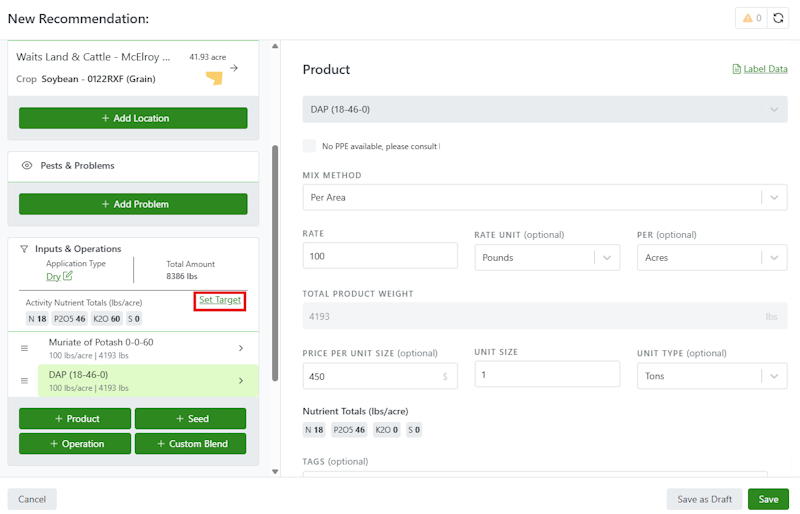This screenshot has width=800, height=514.
Task: Click the refresh icon in top right
Action: pos(778,18)
